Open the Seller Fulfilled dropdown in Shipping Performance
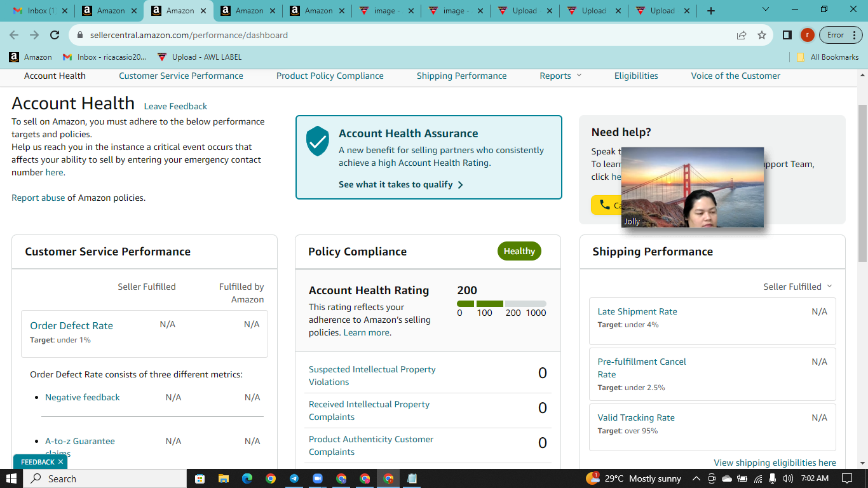Viewport: 868px width, 488px height. [797, 287]
